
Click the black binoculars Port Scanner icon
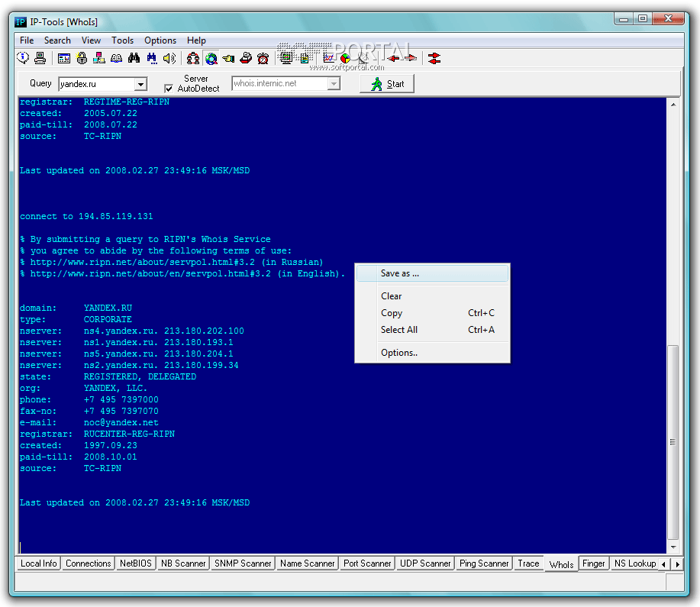pyautogui.click(x=134, y=58)
